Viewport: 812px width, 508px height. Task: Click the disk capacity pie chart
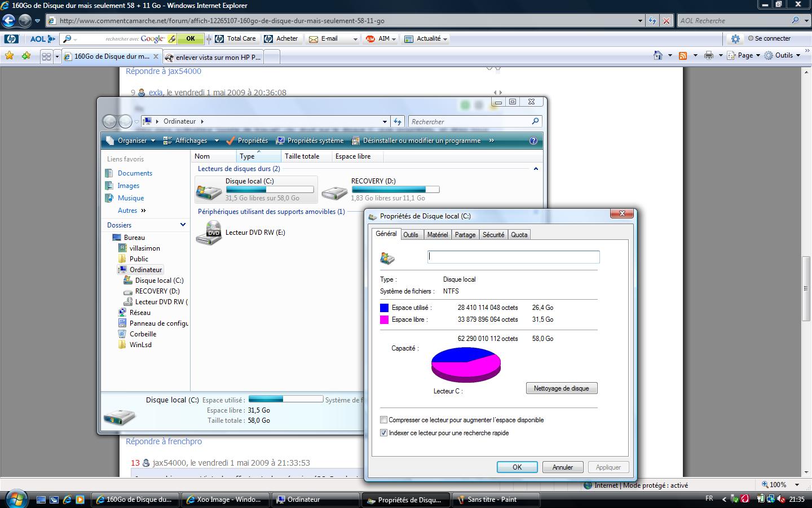coord(466,364)
